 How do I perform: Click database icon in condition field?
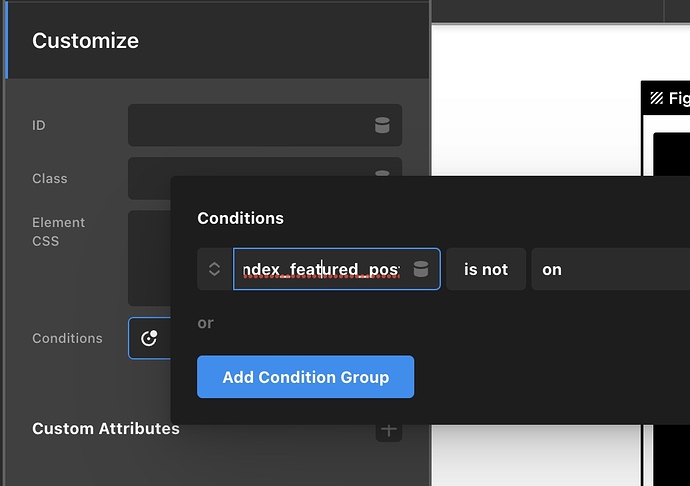tap(421, 269)
